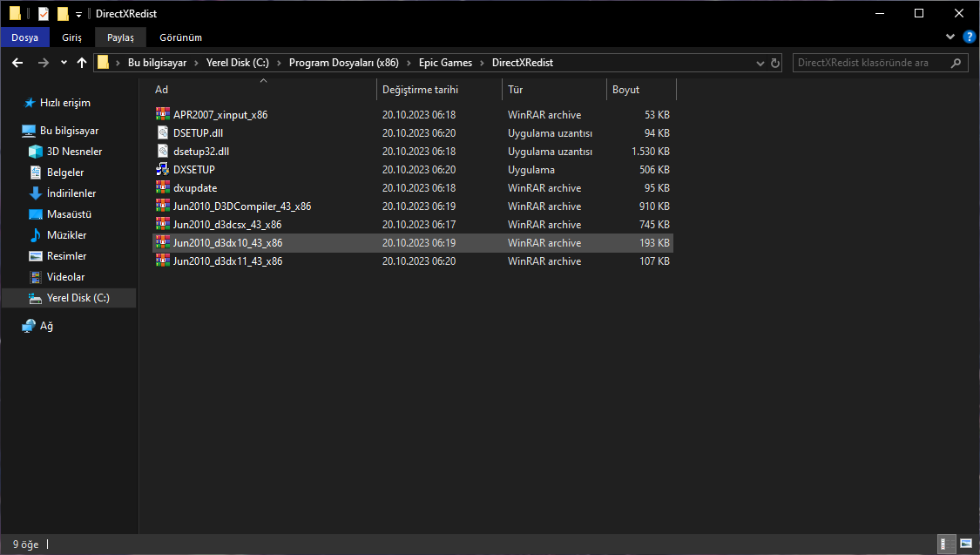
Task: Go forward with the right arrow button
Action: pyautogui.click(x=43, y=63)
